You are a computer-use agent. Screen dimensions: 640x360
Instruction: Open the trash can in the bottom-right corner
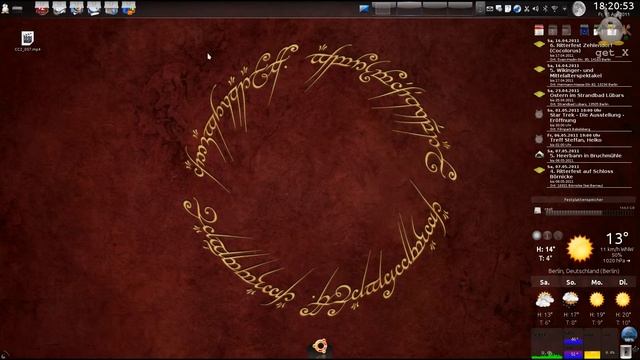coord(626,351)
